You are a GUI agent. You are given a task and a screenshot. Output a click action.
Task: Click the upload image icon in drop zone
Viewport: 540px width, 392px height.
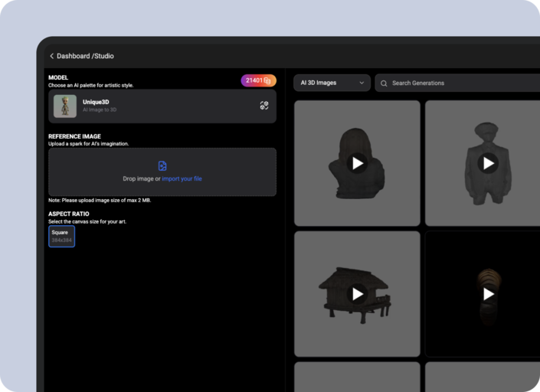point(162,165)
